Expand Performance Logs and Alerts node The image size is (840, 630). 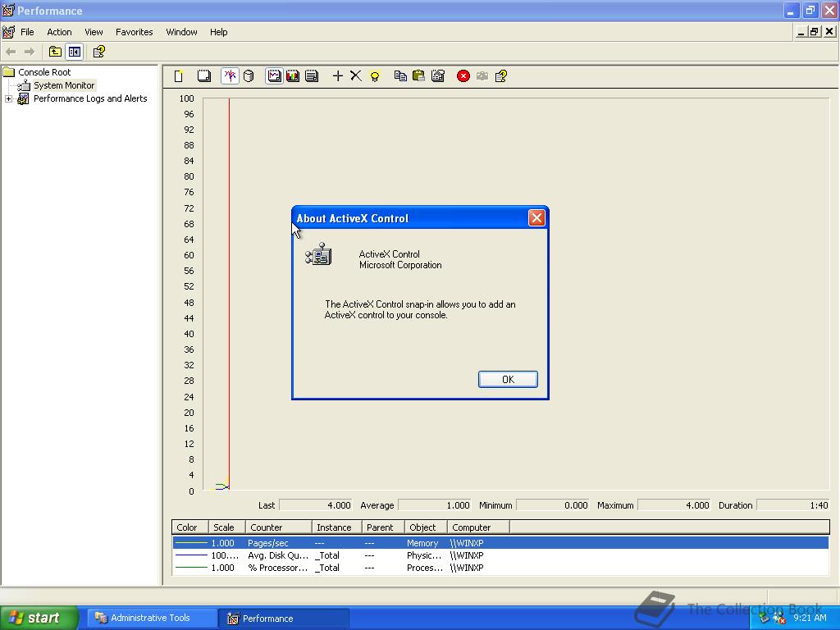pos(8,99)
